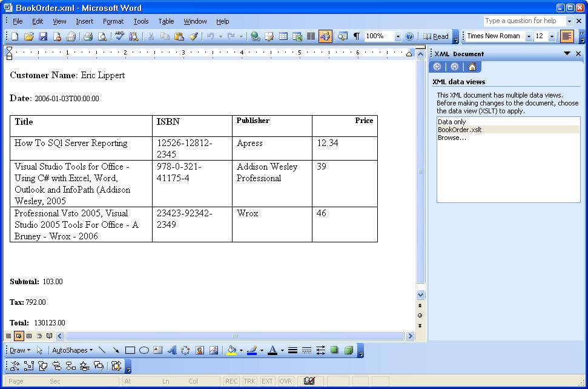Click the Columns layout icon
This screenshot has height=389, width=588.
click(311, 36)
